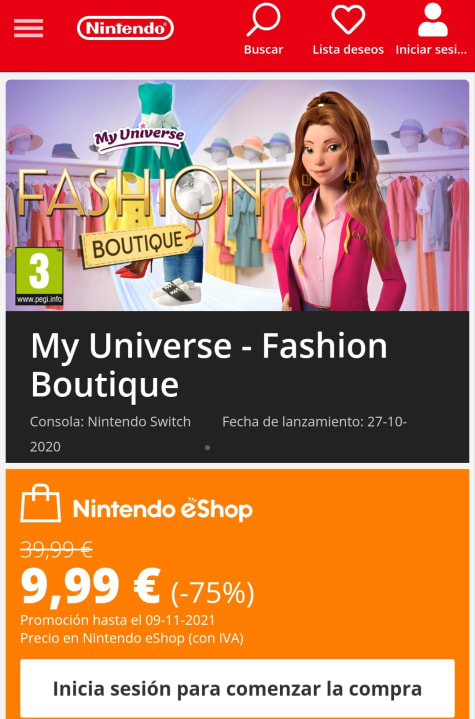This screenshot has width=475, height=719.
Task: Click Inicia sesión para comenzar la compra
Action: point(238,688)
